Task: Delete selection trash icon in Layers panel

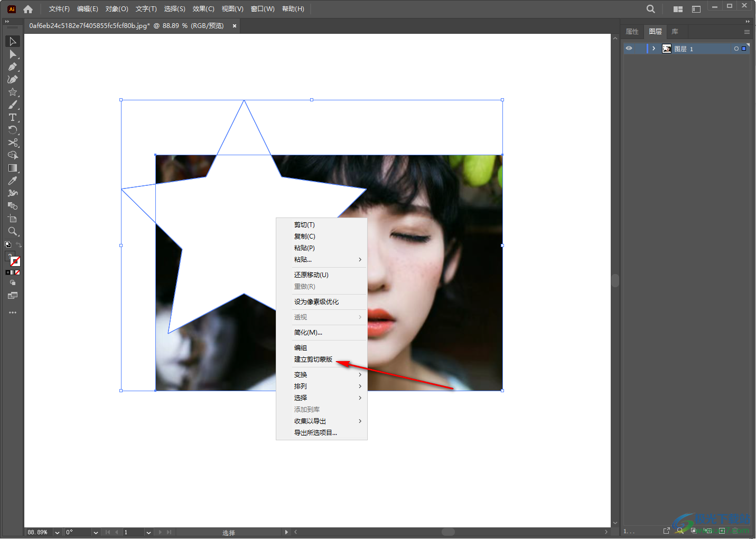Action: [735, 531]
